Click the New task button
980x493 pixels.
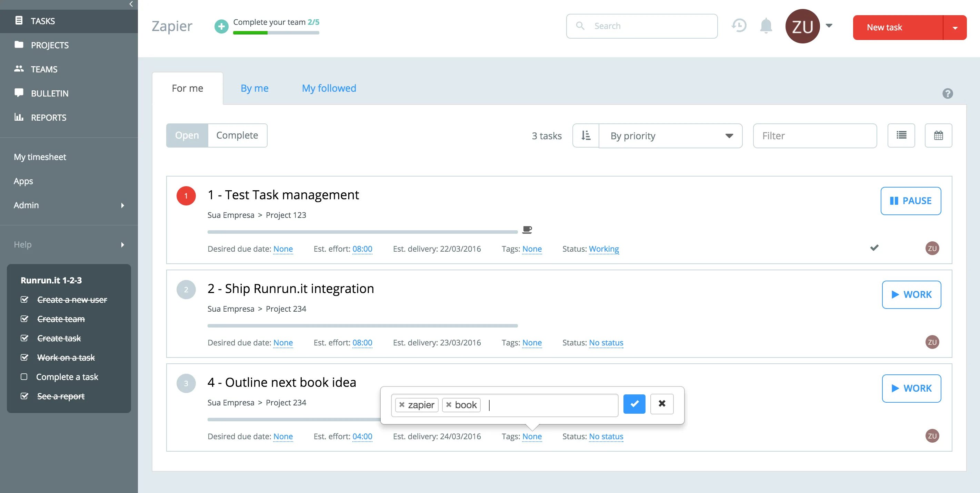click(898, 27)
